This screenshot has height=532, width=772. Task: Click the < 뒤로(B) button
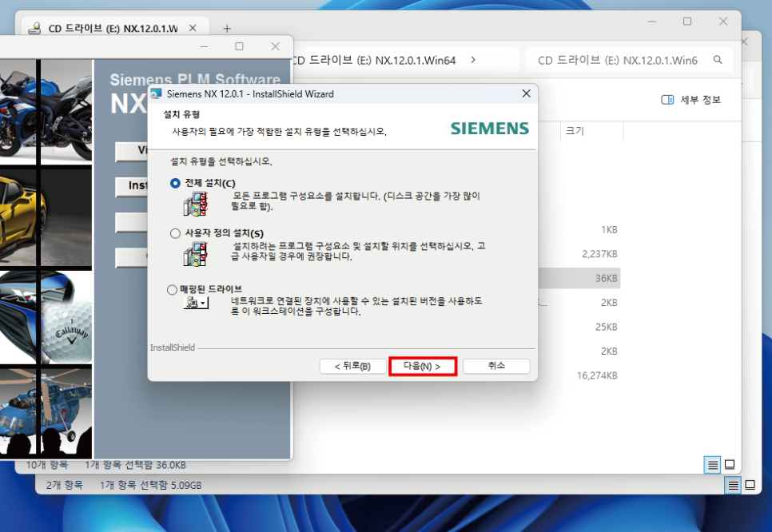pyautogui.click(x=352, y=366)
